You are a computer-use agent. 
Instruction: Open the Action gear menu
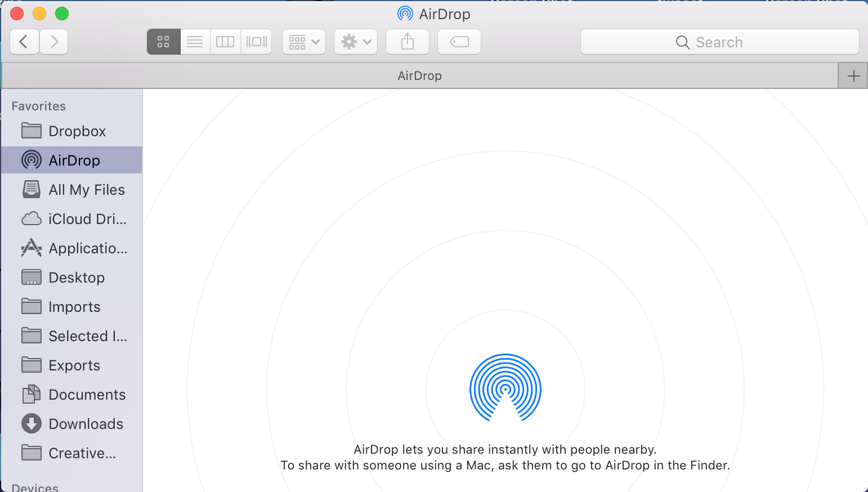[x=356, y=42]
